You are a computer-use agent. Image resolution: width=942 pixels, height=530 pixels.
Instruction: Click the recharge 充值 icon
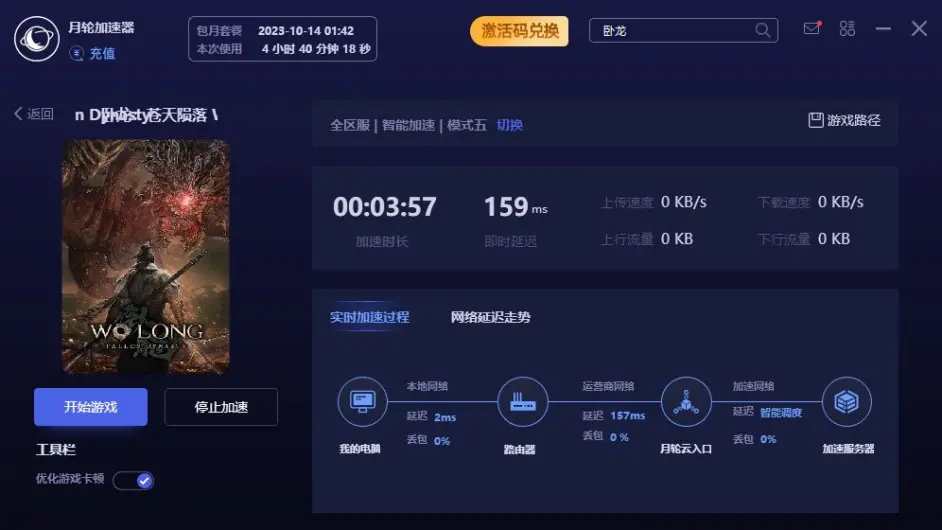click(77, 53)
